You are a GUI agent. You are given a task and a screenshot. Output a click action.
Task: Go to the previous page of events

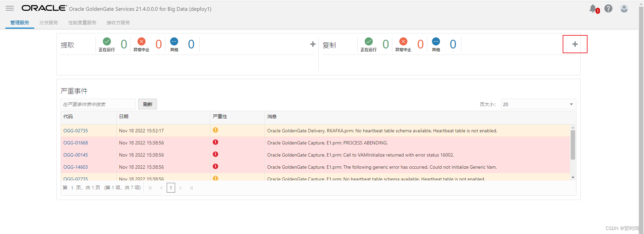(x=161, y=188)
